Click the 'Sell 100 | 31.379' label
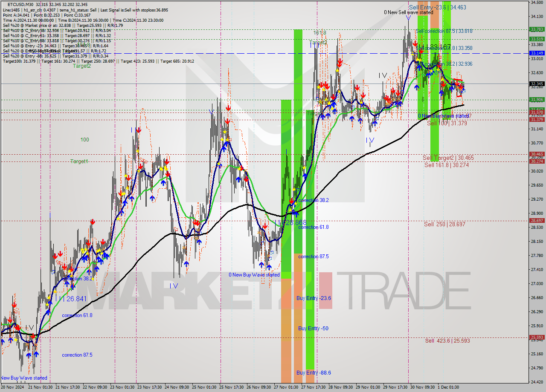The height and width of the screenshot is (392, 546). [x=447, y=123]
